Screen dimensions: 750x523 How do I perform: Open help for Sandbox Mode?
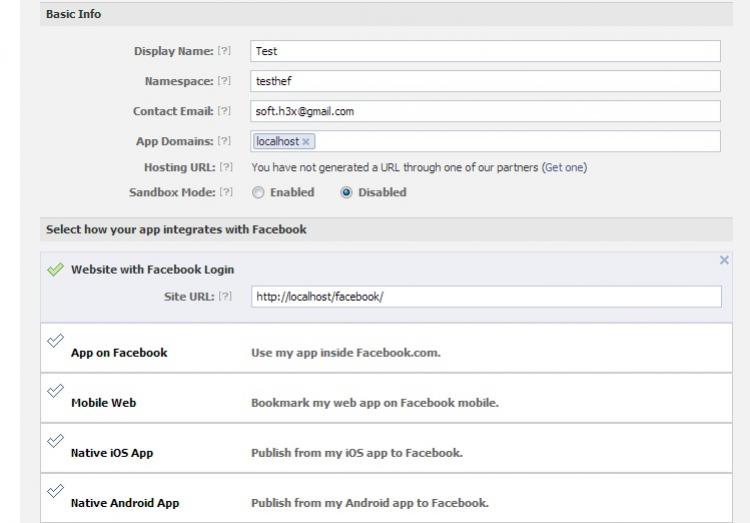tap(226, 192)
